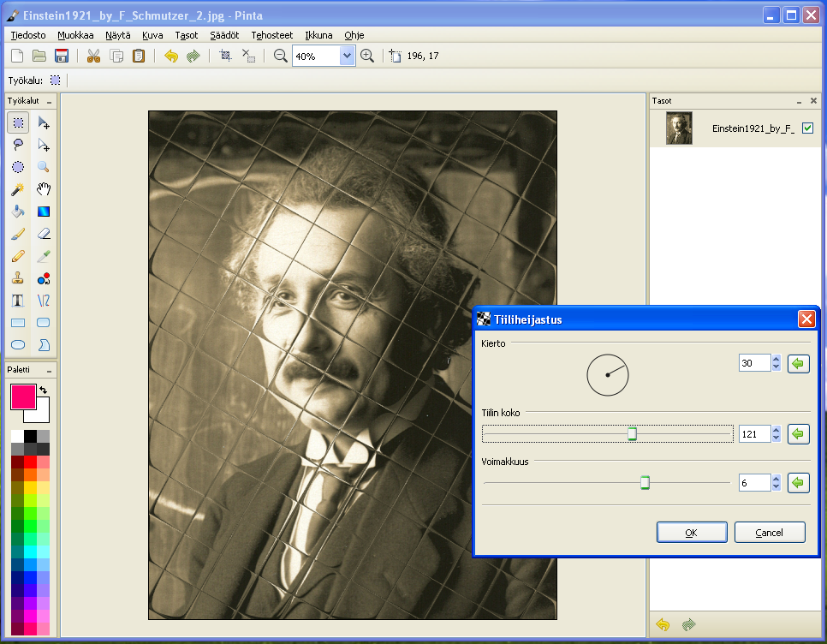Open the Säädöt menu
Image resolution: width=827 pixels, height=644 pixels.
point(224,35)
